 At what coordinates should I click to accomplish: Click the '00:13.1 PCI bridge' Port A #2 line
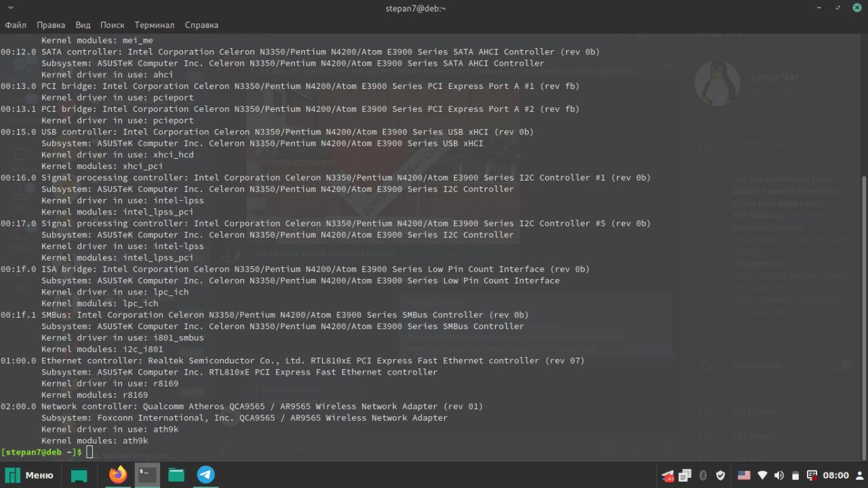[290, 109]
